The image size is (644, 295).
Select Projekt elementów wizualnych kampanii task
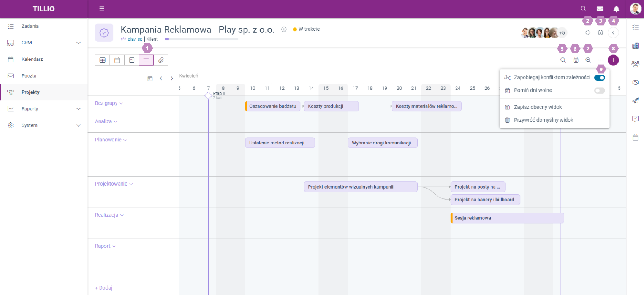[x=361, y=187]
